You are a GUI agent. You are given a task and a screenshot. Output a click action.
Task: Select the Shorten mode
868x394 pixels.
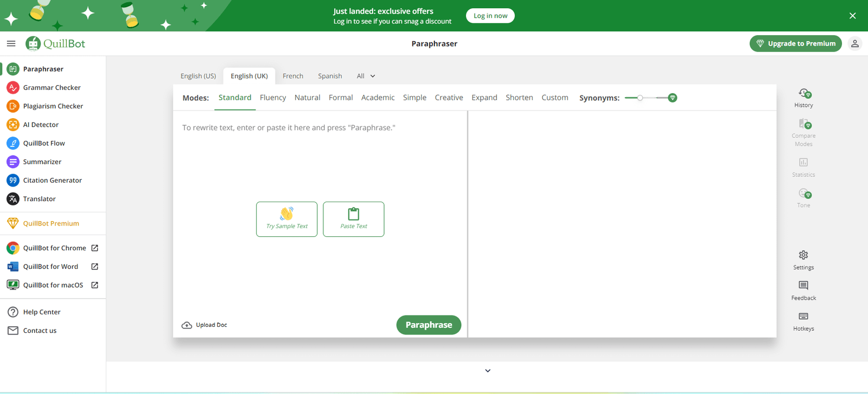(519, 98)
